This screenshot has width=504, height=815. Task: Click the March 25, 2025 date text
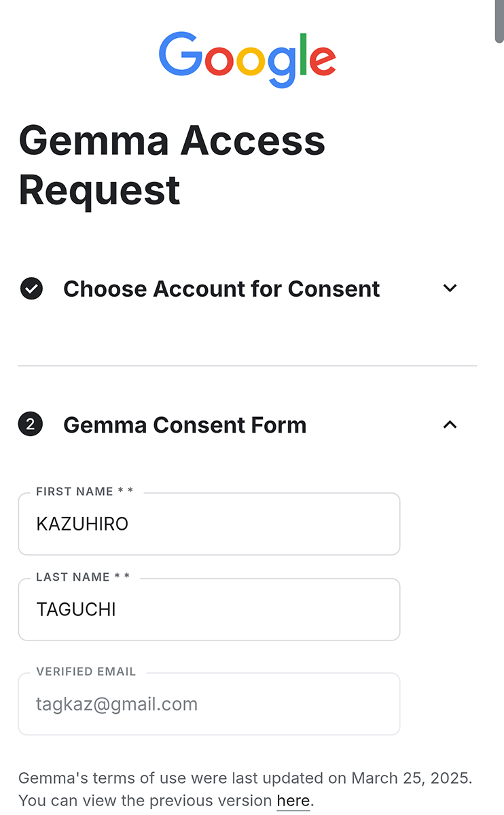click(x=411, y=778)
